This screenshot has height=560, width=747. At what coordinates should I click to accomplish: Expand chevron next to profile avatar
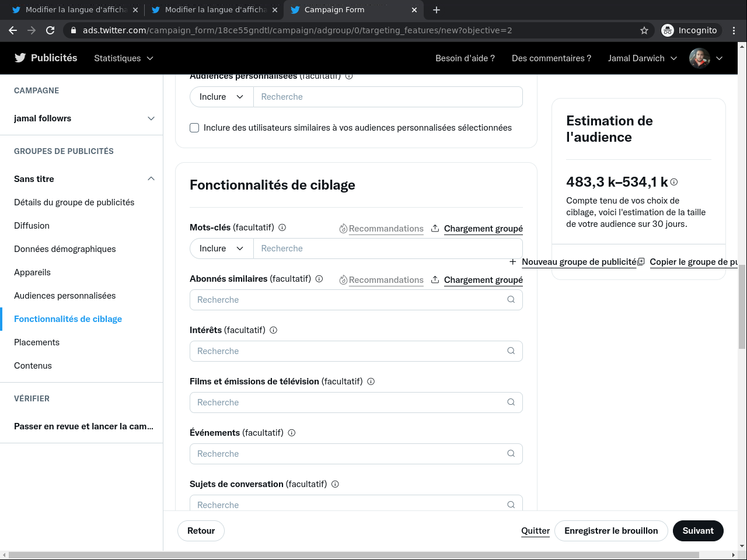point(719,58)
